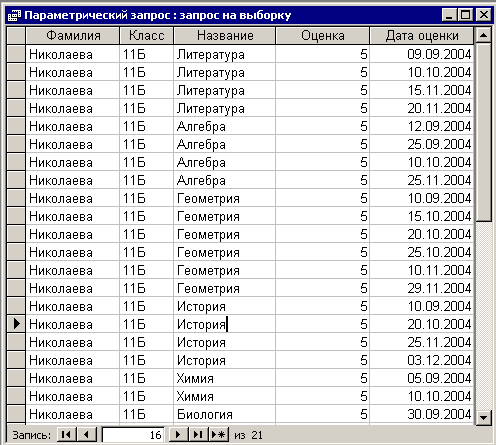Screen dimensions: 496x445
Task: Select the Название column header
Action: tap(225, 35)
